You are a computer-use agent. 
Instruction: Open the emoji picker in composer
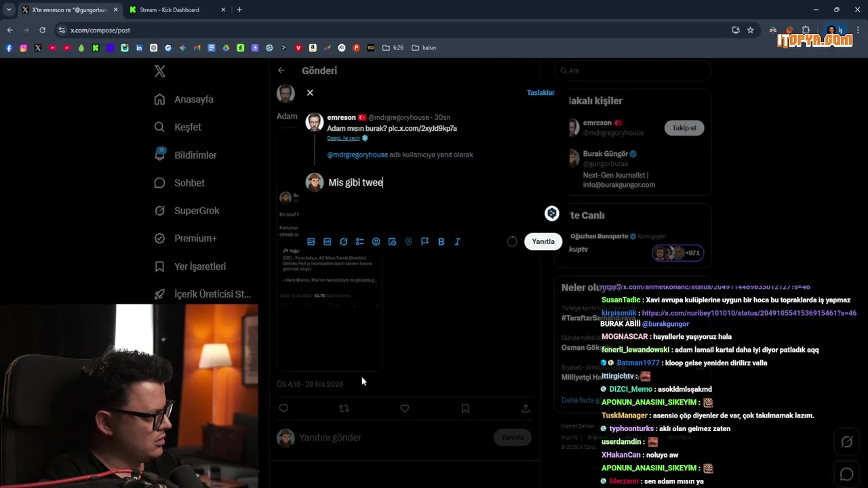(376, 241)
